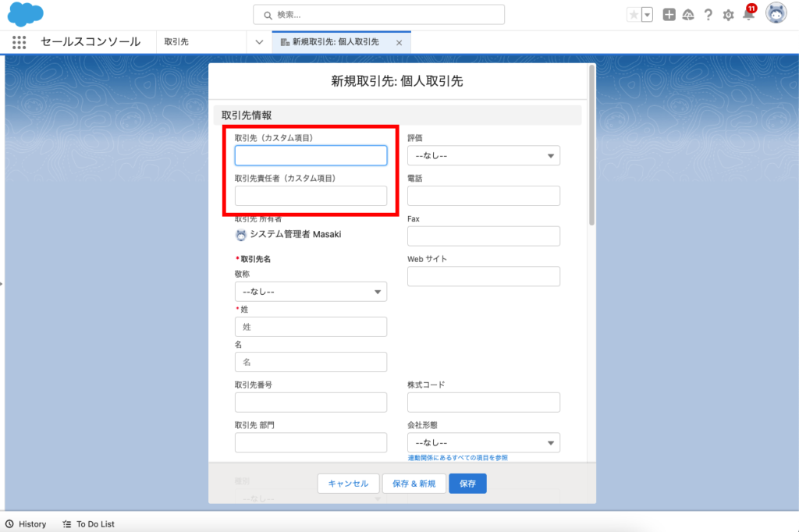Click the Salesforce cloud logo
This screenshot has height=532, width=799.
coord(26,14)
